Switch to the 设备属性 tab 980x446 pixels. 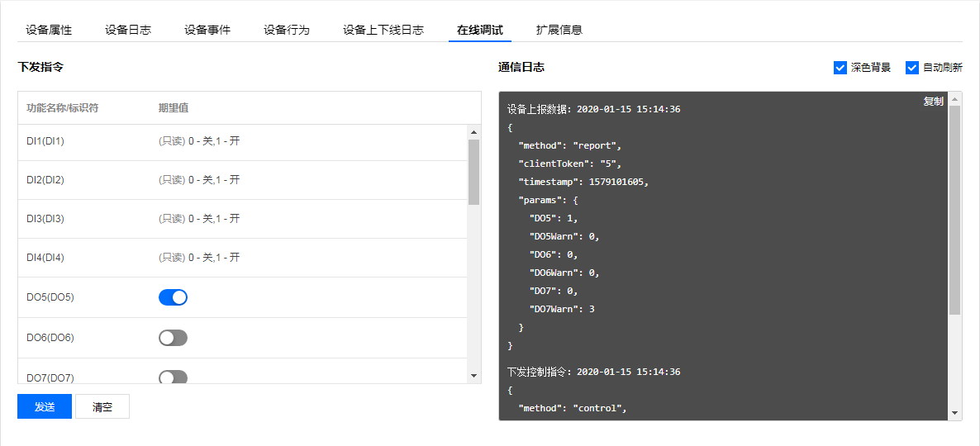tap(49, 30)
